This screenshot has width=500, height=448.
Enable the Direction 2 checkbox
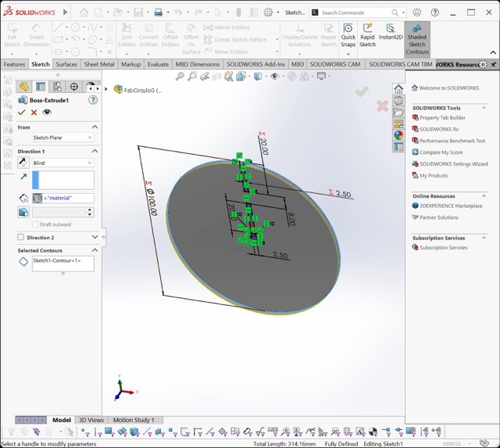coord(21,238)
